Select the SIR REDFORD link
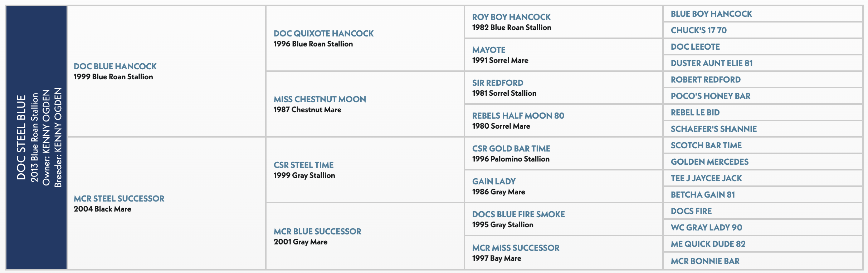 [497, 83]
